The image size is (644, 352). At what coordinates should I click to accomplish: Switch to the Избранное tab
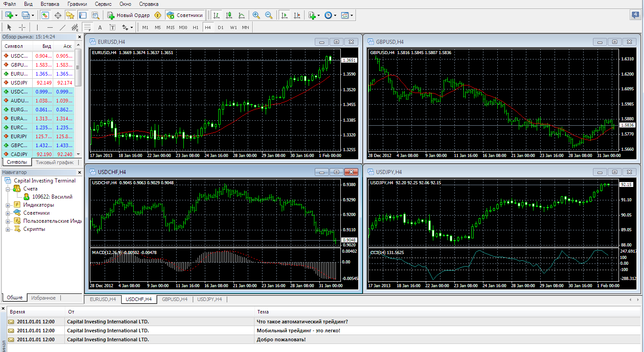pyautogui.click(x=43, y=298)
